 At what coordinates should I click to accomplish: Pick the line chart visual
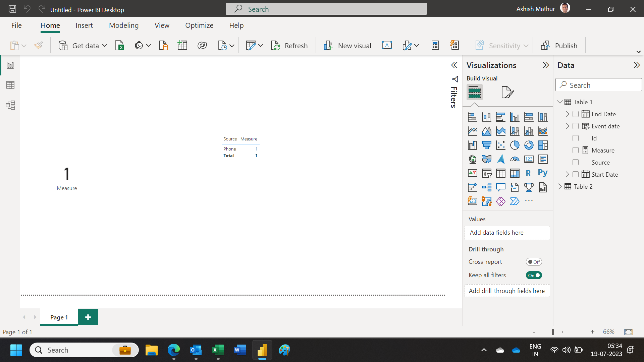coord(472,131)
